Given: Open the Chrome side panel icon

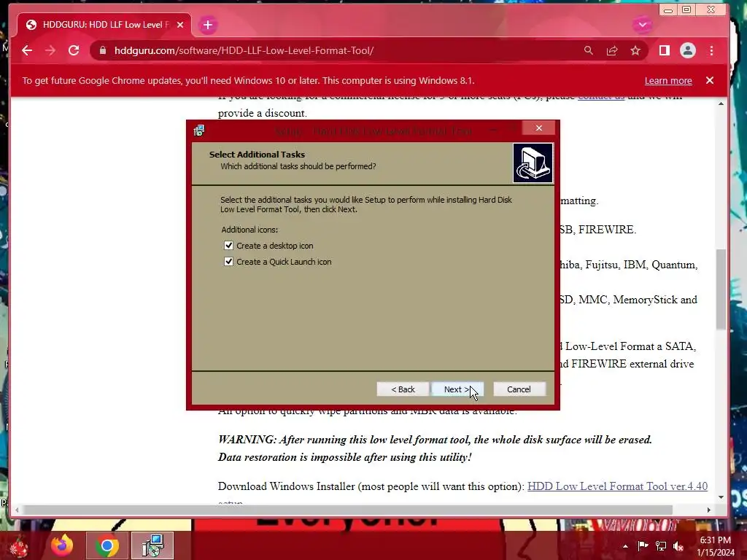Looking at the screenshot, I should [x=664, y=50].
